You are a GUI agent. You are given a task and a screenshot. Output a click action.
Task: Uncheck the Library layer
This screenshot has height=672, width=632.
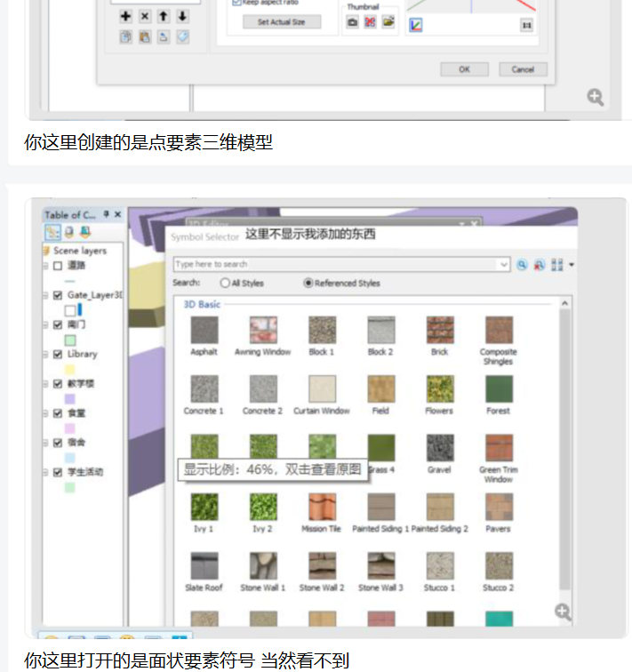point(58,355)
